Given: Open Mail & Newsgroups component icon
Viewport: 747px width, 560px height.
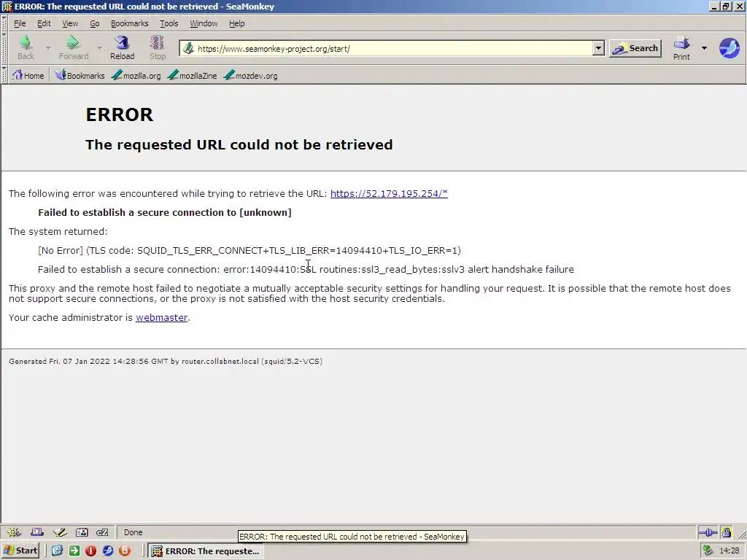Looking at the screenshot, I should click(37, 532).
